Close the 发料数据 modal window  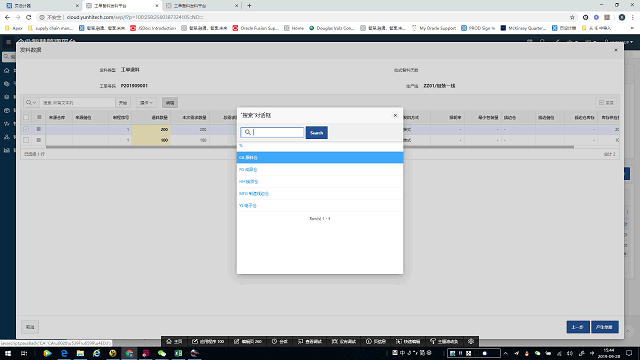tap(616, 50)
